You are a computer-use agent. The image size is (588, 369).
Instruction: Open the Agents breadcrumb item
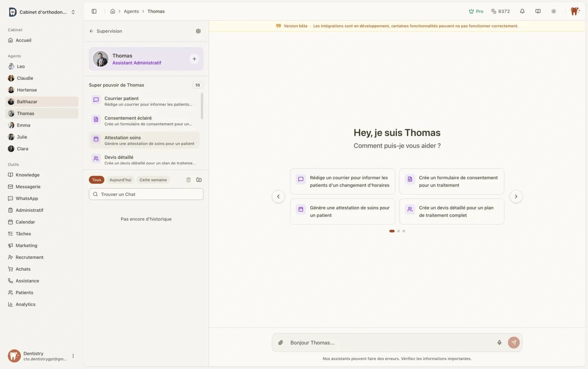(131, 11)
